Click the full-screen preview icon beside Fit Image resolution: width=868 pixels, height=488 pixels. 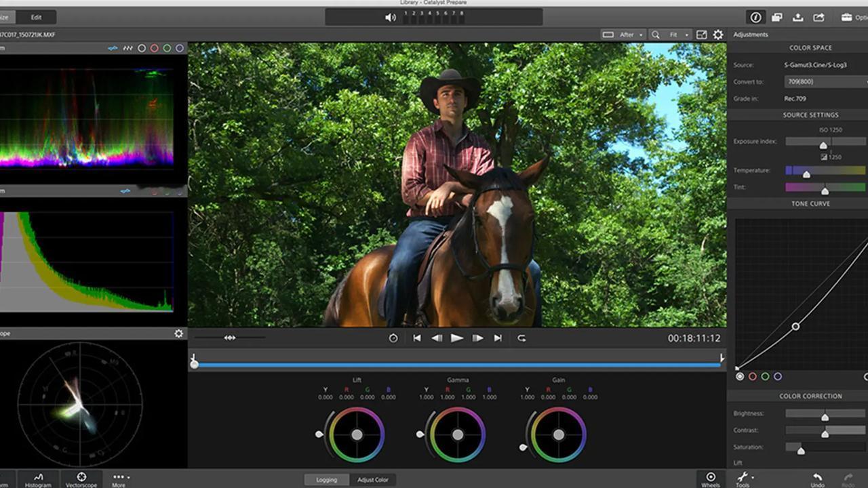701,35
